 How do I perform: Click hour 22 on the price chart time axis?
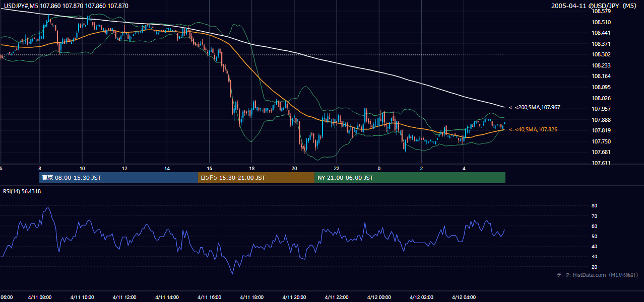[x=336, y=168]
